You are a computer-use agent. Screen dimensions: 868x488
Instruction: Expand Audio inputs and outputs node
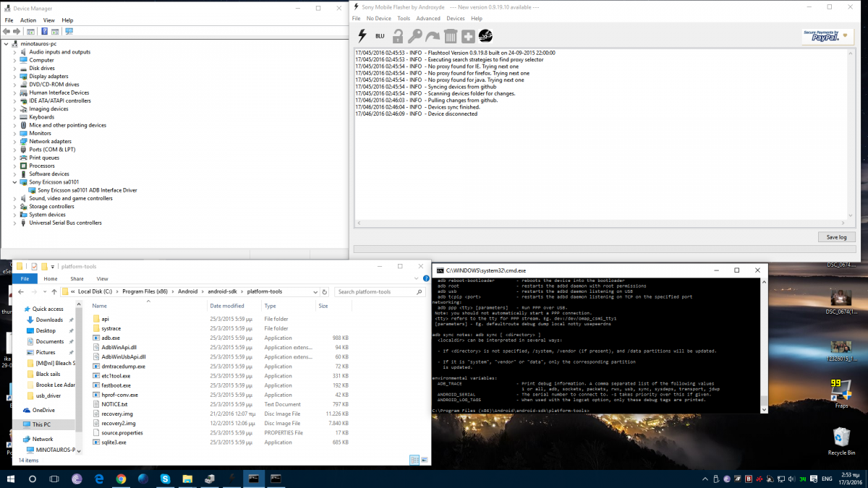pyautogui.click(x=15, y=52)
